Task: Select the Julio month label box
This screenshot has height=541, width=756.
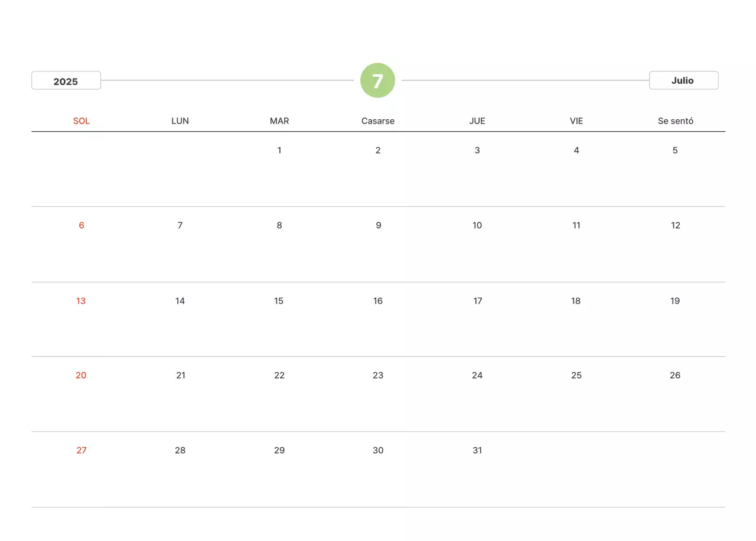Action: point(683,80)
